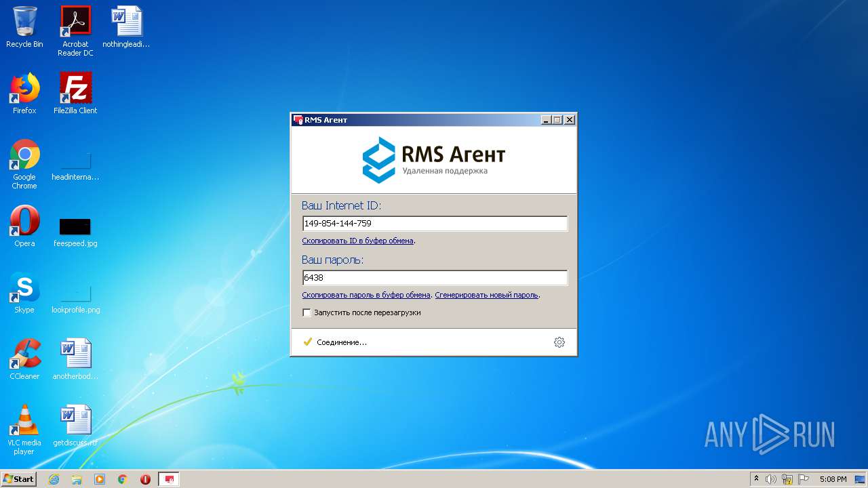Open Chrome from the taskbar
Viewport: 868px width, 488px height.
point(123,479)
